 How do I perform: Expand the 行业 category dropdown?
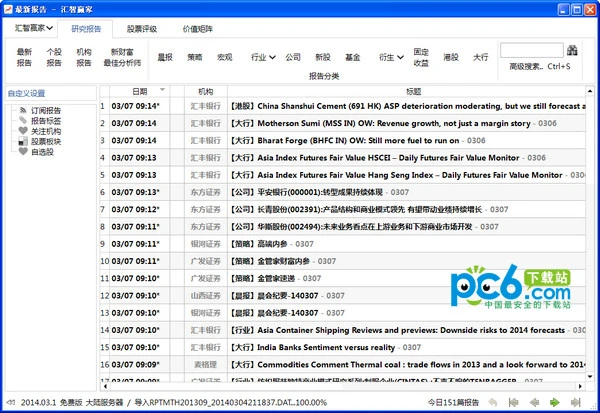(x=263, y=58)
